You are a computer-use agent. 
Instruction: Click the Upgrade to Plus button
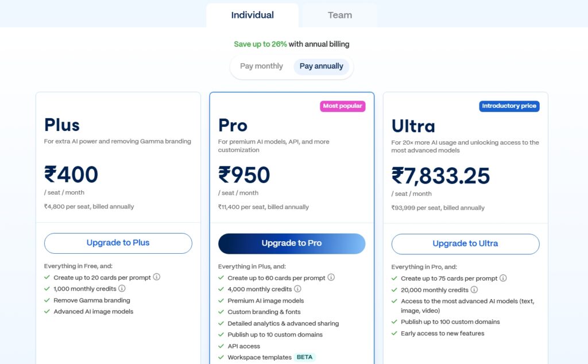point(118,243)
